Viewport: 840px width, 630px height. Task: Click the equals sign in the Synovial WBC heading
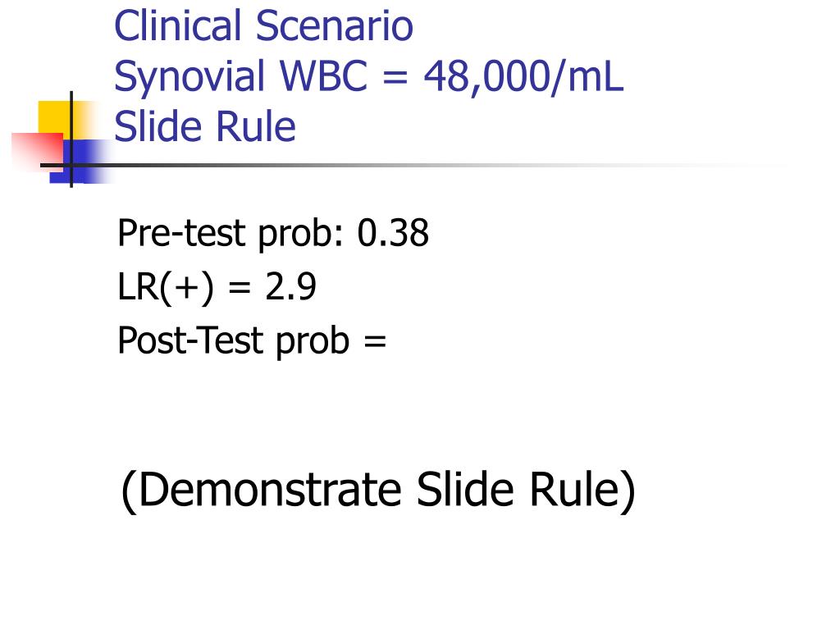(x=395, y=77)
